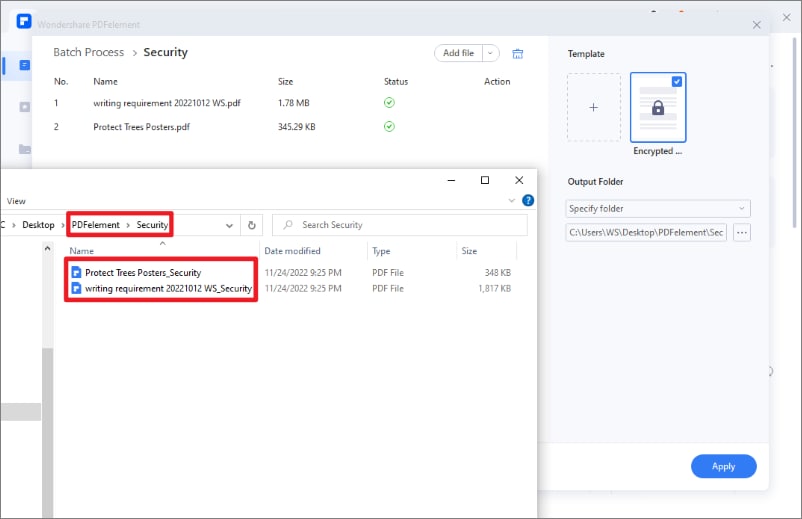
Task: Click the output folder path field
Action: tap(646, 233)
